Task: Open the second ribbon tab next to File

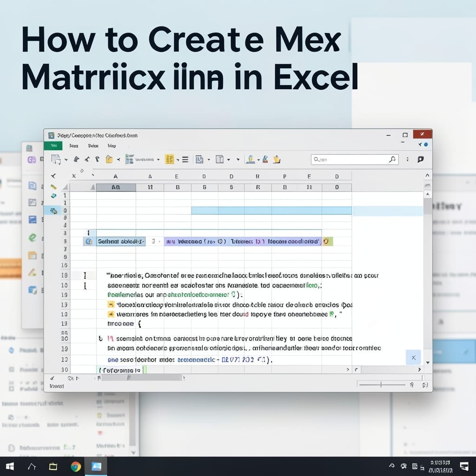Action: coord(74,146)
